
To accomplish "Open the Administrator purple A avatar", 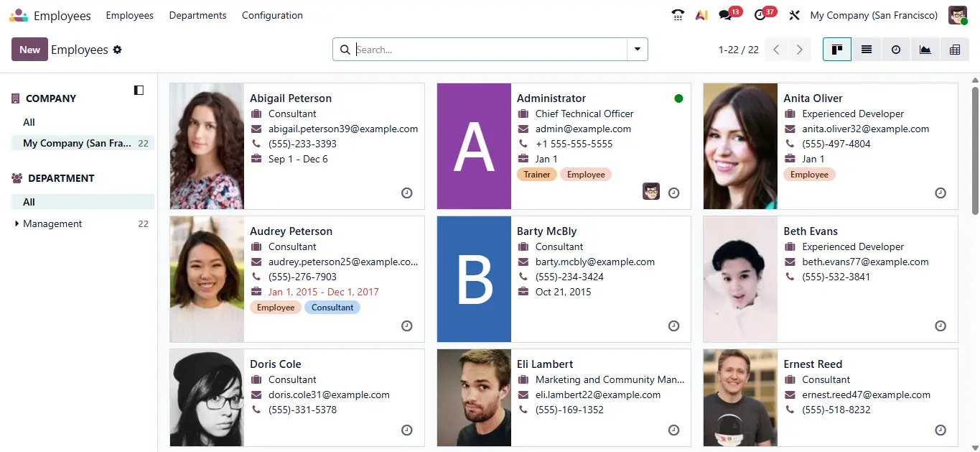I will [x=474, y=146].
